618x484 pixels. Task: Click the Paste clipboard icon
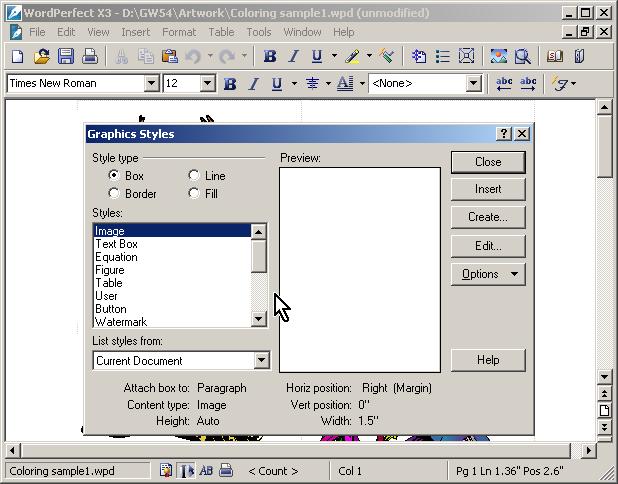(169, 56)
